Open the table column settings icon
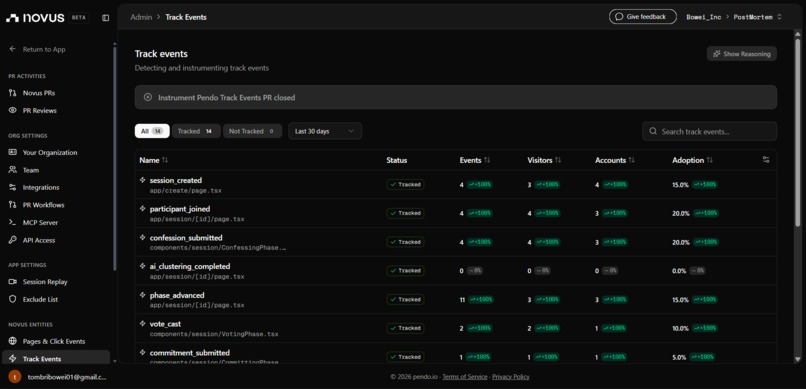This screenshot has width=806, height=389. pyautogui.click(x=766, y=160)
